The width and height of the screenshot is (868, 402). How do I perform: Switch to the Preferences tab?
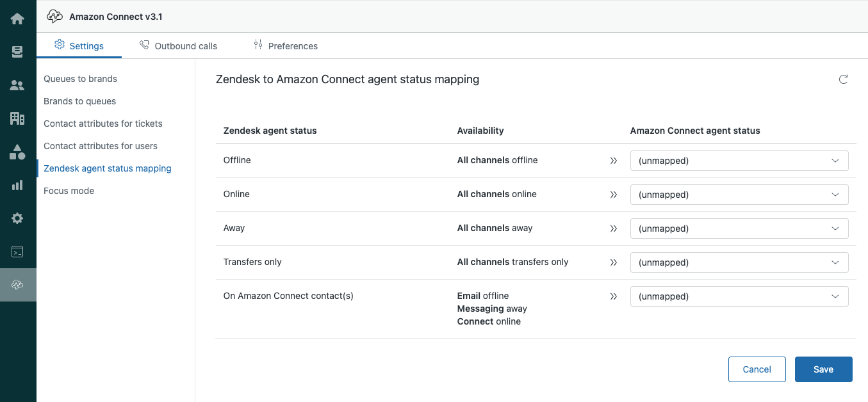coord(286,46)
